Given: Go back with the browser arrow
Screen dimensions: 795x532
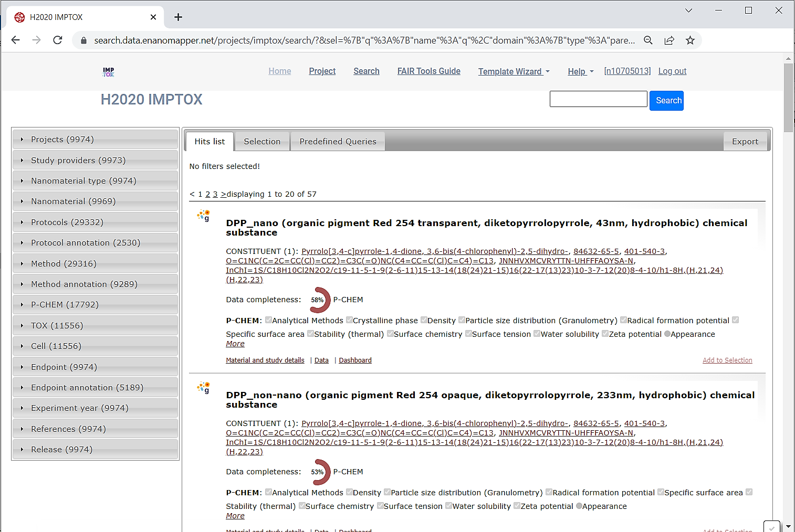Looking at the screenshot, I should coord(16,40).
